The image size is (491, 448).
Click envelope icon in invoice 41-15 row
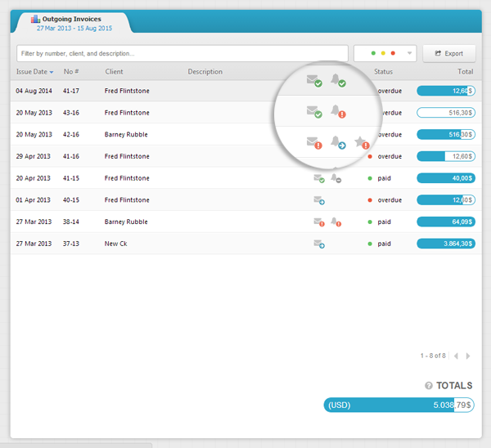318,178
